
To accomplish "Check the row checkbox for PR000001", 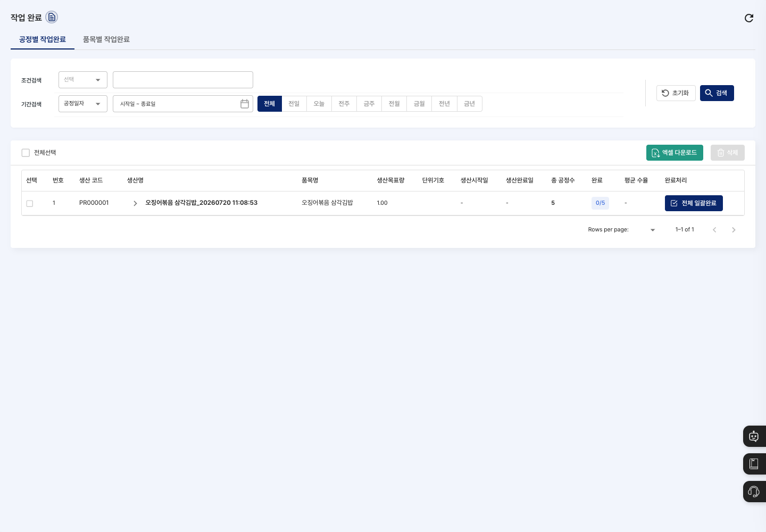I will click(30, 203).
